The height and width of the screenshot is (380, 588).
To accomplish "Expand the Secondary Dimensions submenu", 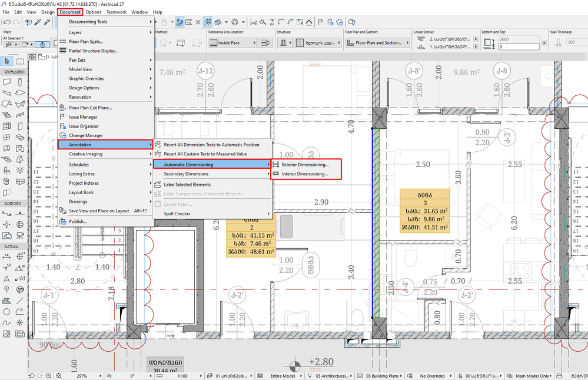I will click(186, 174).
